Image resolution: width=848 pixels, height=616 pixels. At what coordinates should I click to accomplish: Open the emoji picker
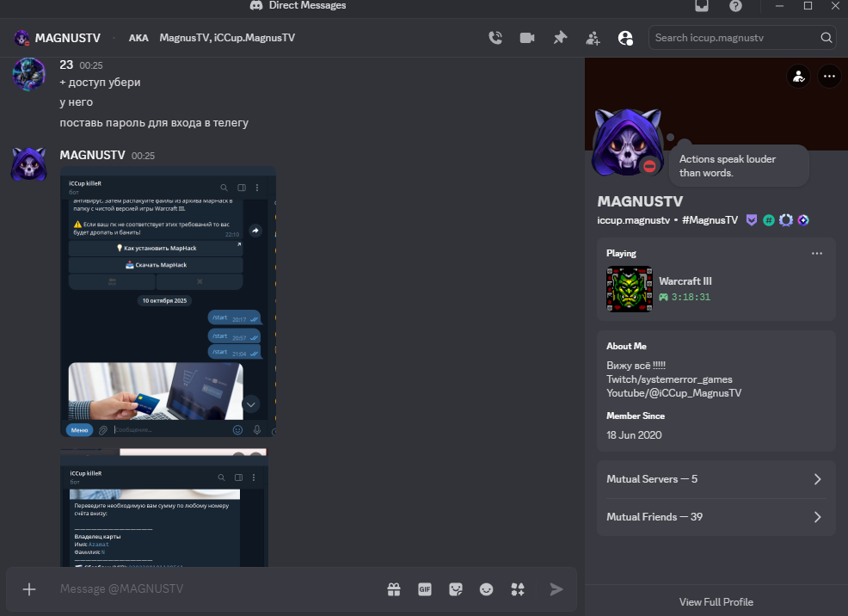click(486, 589)
